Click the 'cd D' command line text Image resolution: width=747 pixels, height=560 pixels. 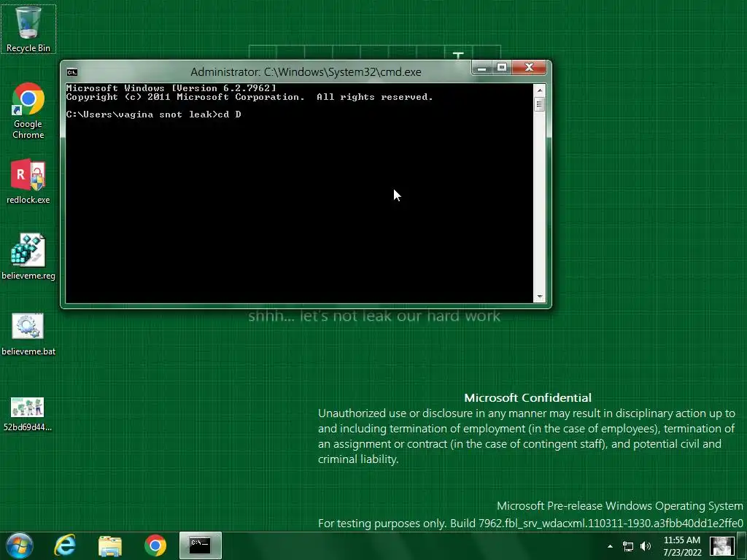click(x=230, y=114)
